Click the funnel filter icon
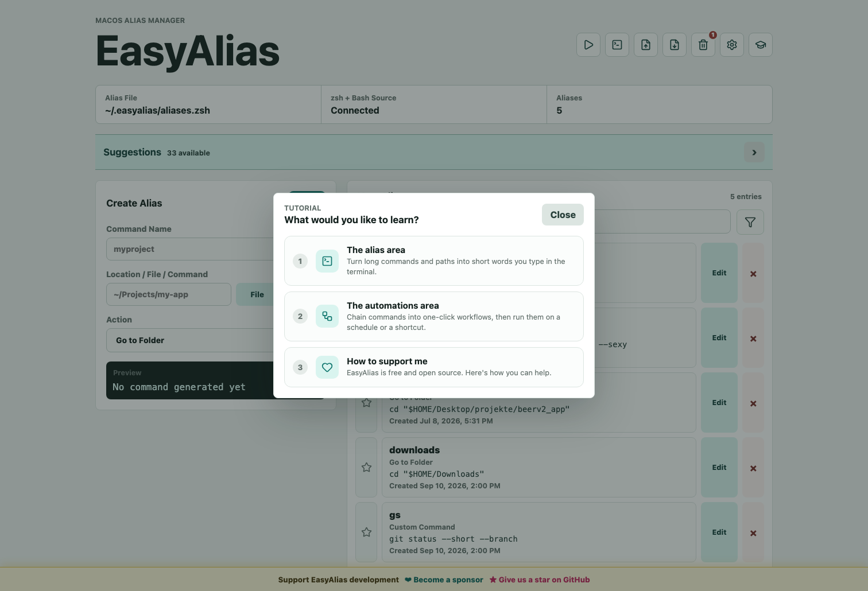The width and height of the screenshot is (868, 591). click(750, 222)
